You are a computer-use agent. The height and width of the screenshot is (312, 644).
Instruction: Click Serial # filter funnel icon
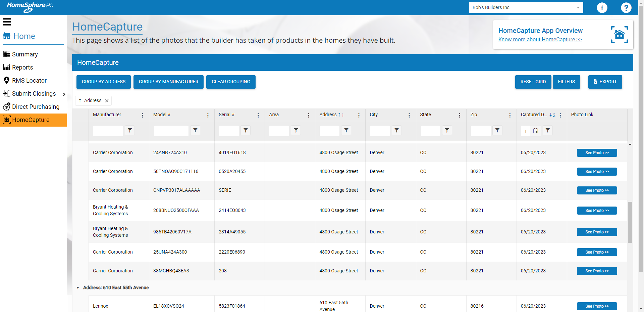[x=246, y=130]
